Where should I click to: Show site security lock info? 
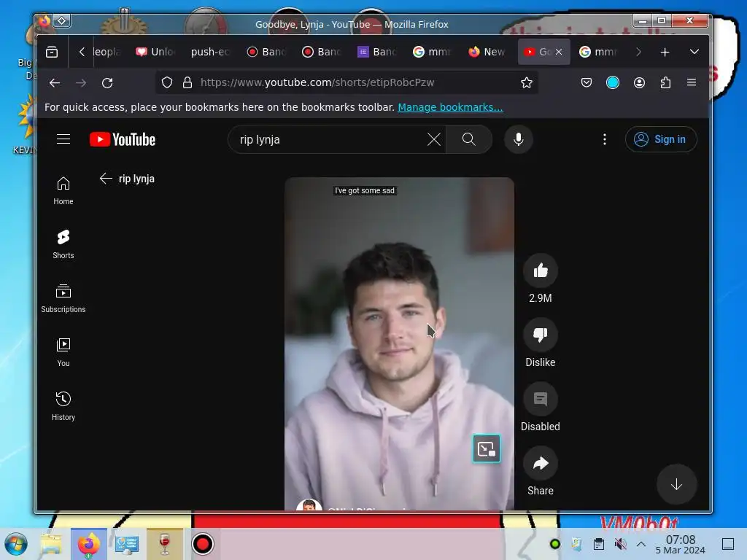187,82
